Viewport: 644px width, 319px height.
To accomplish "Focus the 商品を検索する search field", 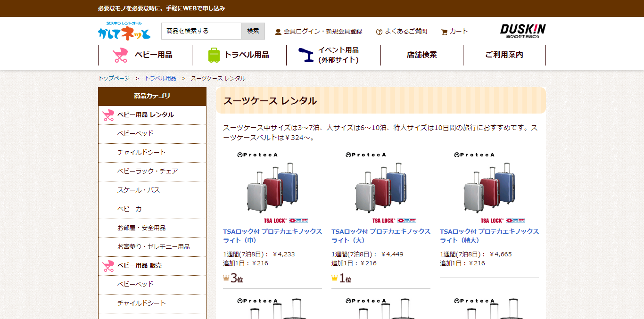I will pyautogui.click(x=201, y=31).
